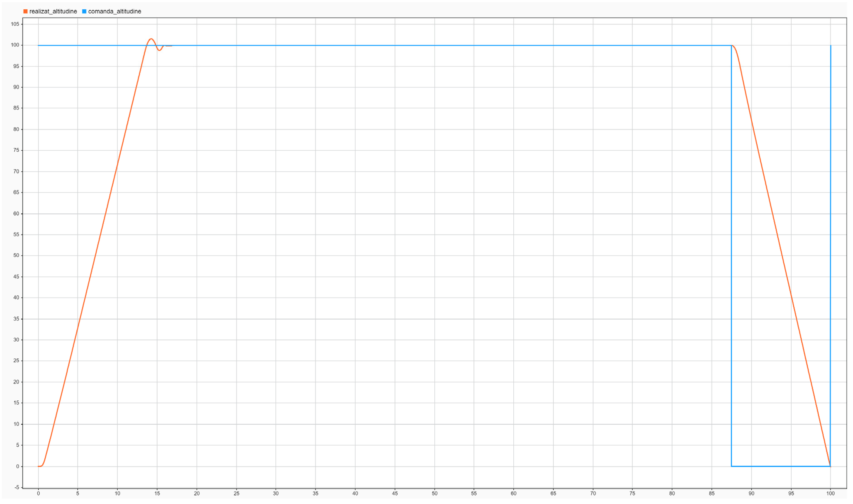Click the y-axis tick label 100
The width and height of the screenshot is (853, 504).
pos(15,45)
